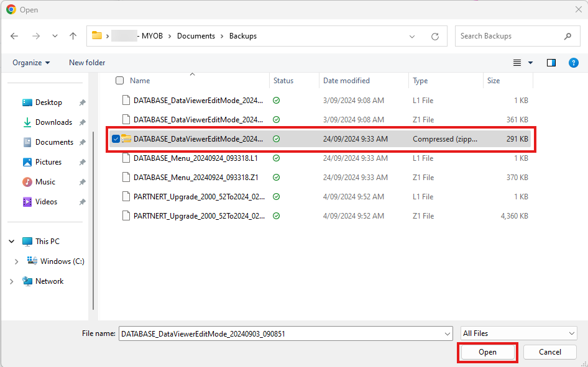588x367 pixels.
Task: Uncheck the selected zipped file checkbox
Action: tap(116, 139)
